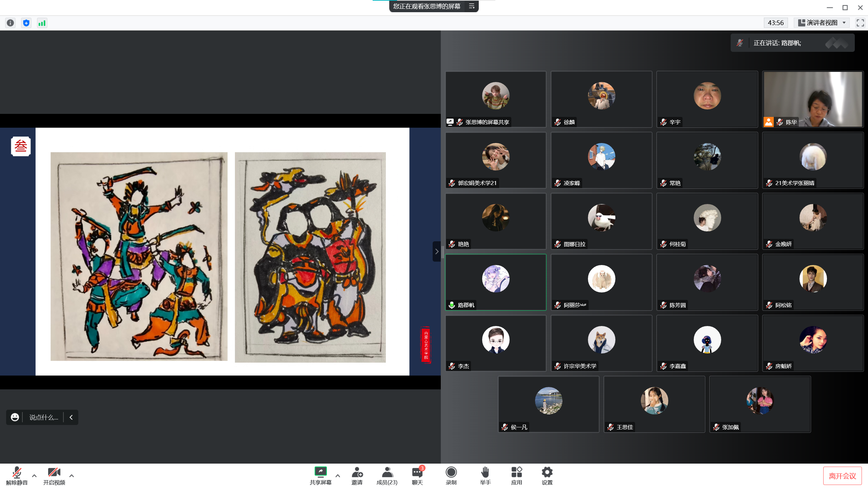Select 陈华's live video tile

click(813, 99)
